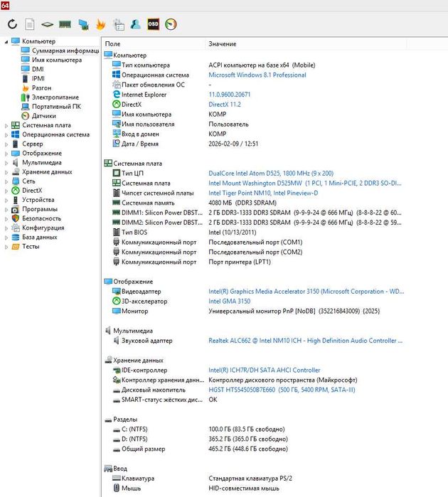Image resolution: width=448 pixels, height=497 pixels.
Task: Select Имя компьютера in the tree
Action: click(57, 60)
